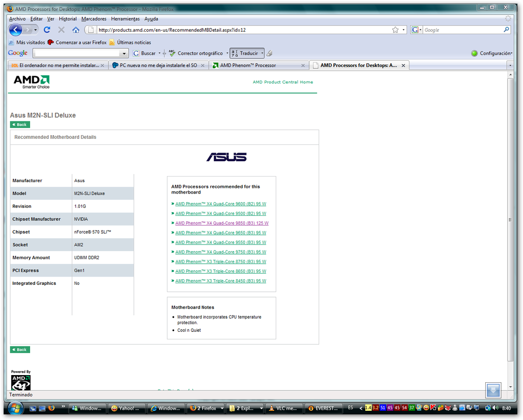Click the scroll-down arrow of the page scrollbar
Viewport: 523px width, 420px height.
click(x=510, y=387)
